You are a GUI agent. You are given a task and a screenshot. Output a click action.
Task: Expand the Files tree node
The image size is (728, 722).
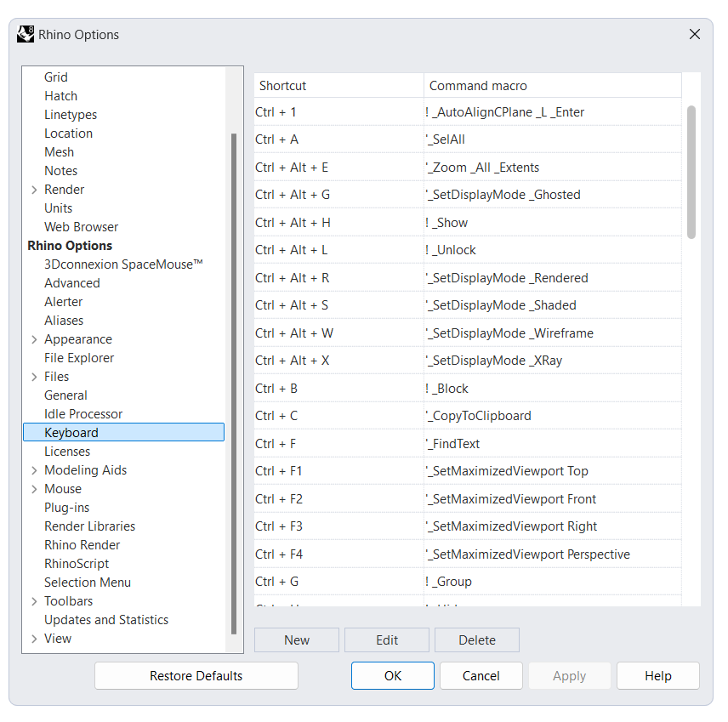(x=34, y=377)
